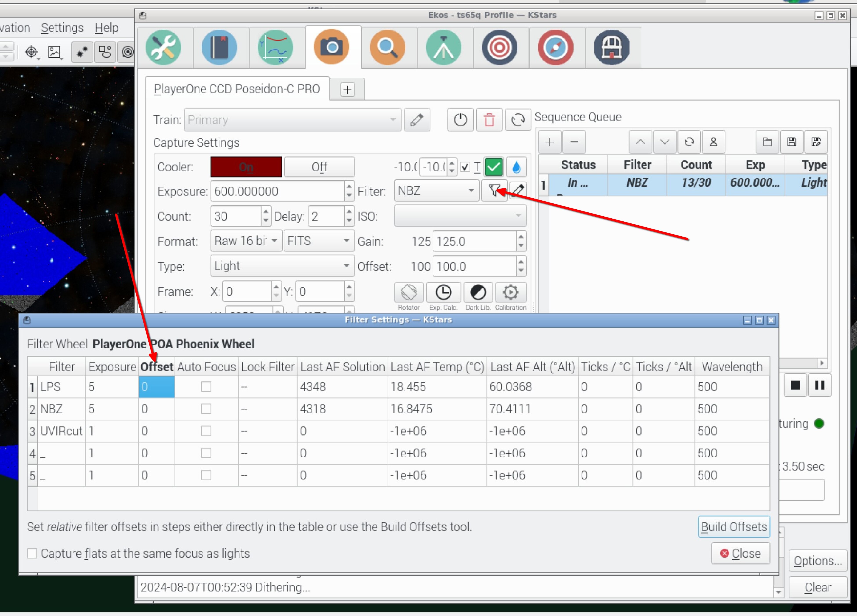857x616 pixels.
Task: Open the Scheduler notebook module
Action: pos(220,48)
